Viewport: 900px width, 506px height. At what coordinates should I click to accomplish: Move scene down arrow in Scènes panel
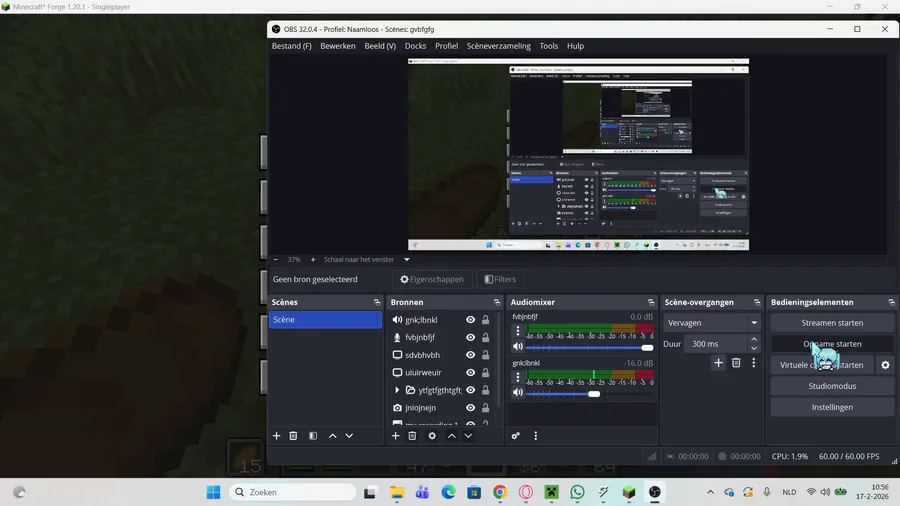coord(349,436)
